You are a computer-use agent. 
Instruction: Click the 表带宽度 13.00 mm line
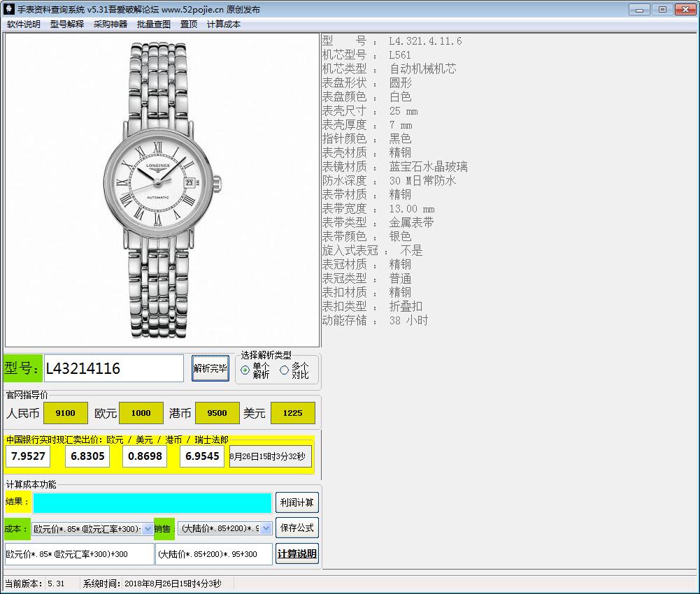(378, 208)
